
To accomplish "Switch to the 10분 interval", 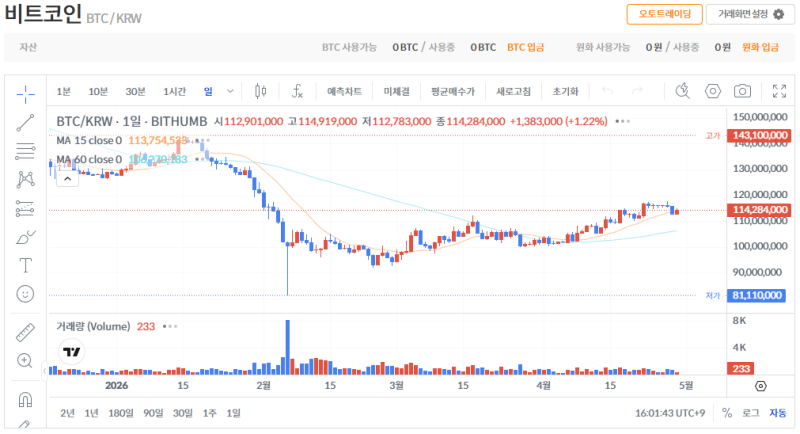I will (x=98, y=91).
